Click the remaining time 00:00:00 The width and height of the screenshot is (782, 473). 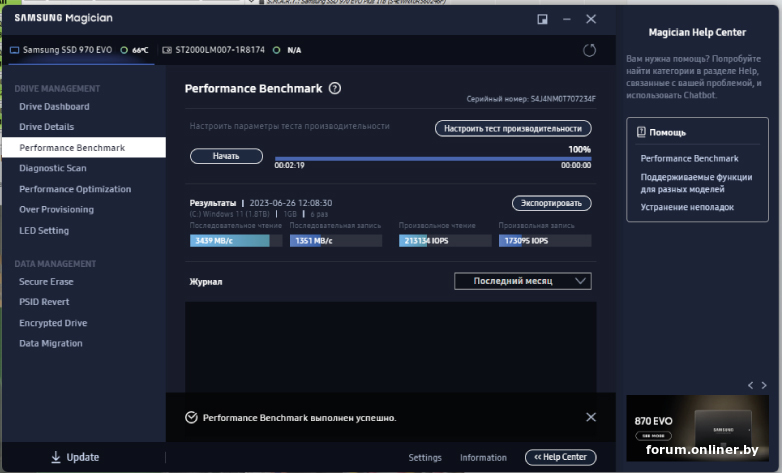[x=576, y=165]
